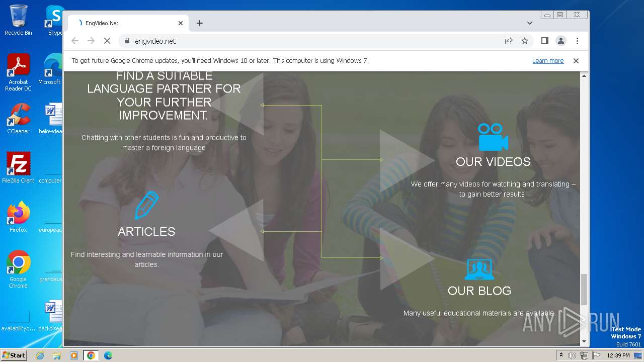The width and height of the screenshot is (644, 362).
Task: Click the scrollbar up arrow
Action: pos(584,75)
